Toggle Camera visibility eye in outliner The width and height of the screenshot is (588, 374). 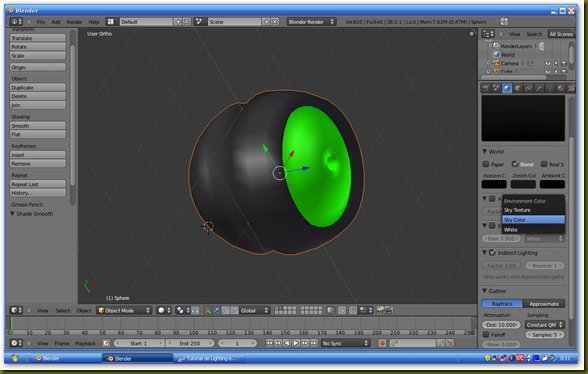coord(548,63)
